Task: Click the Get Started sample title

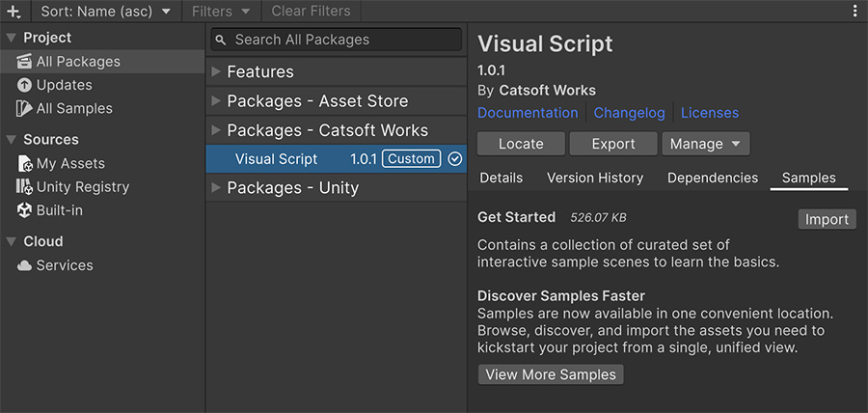Action: click(x=517, y=217)
